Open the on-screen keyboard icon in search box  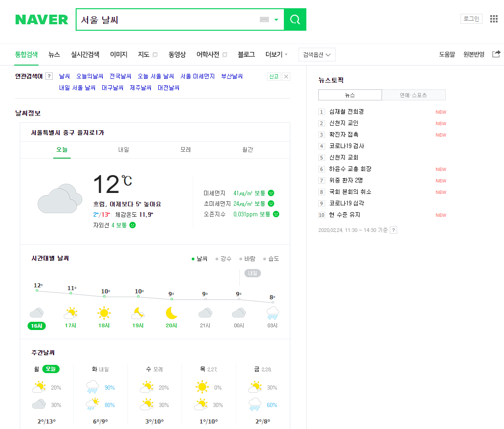(264, 20)
